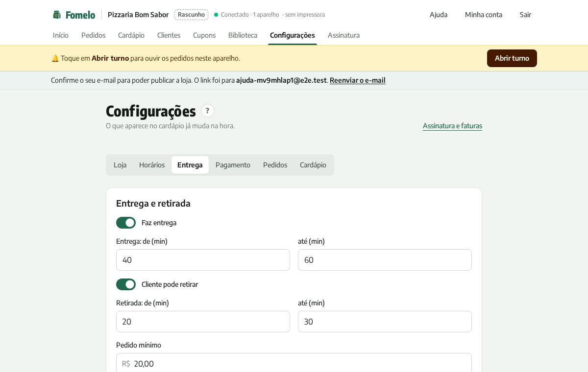Click the 'Entrega e retirada' heading
The width and height of the screenshot is (588, 372).
pos(153,203)
